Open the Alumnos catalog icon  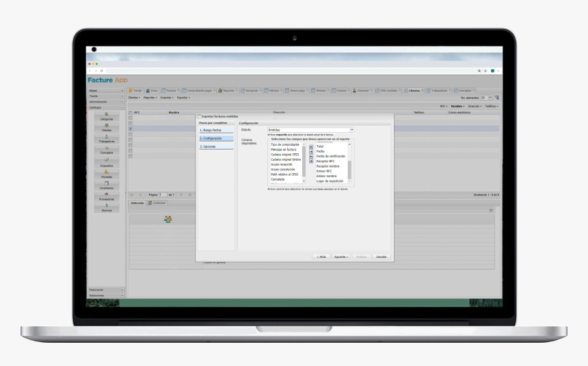click(107, 207)
